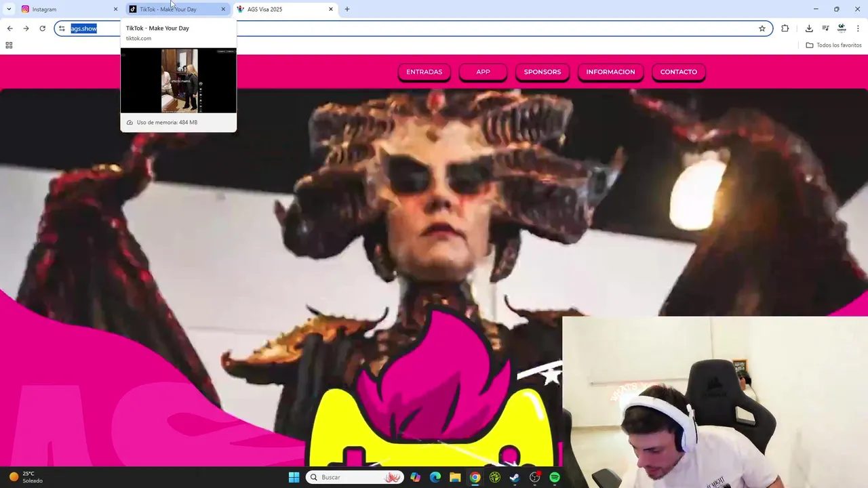Open the CONTACTO menu button
This screenshot has width=868, height=488.
pos(679,72)
